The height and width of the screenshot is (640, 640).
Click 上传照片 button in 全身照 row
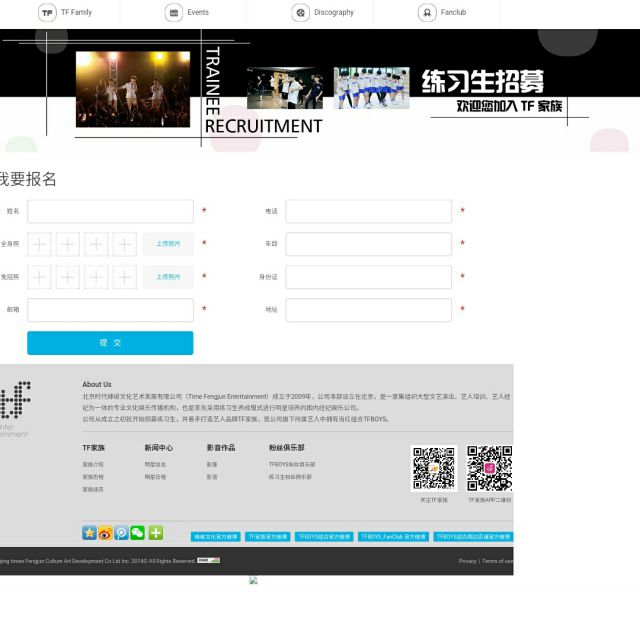point(168,244)
